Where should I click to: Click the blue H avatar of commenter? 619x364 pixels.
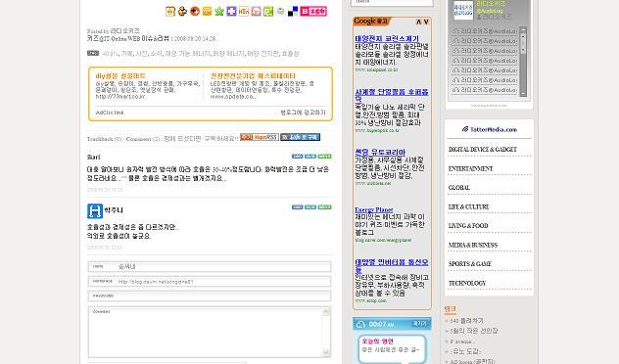tap(95, 211)
